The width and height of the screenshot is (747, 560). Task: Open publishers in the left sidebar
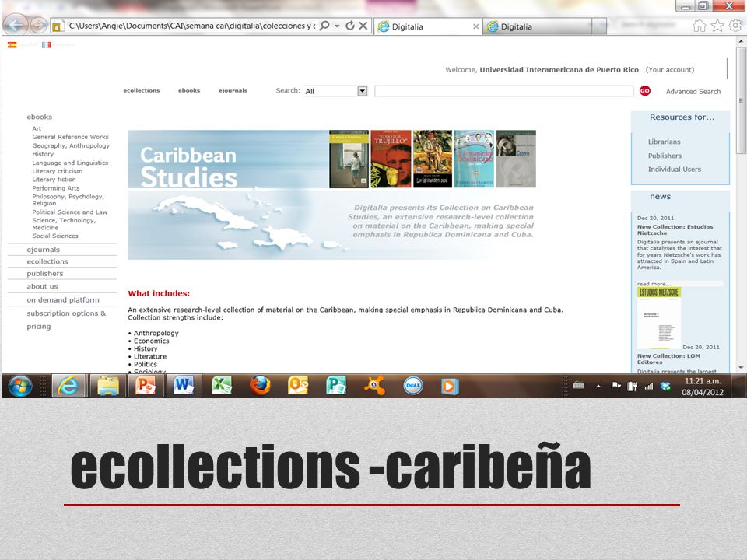coord(45,273)
